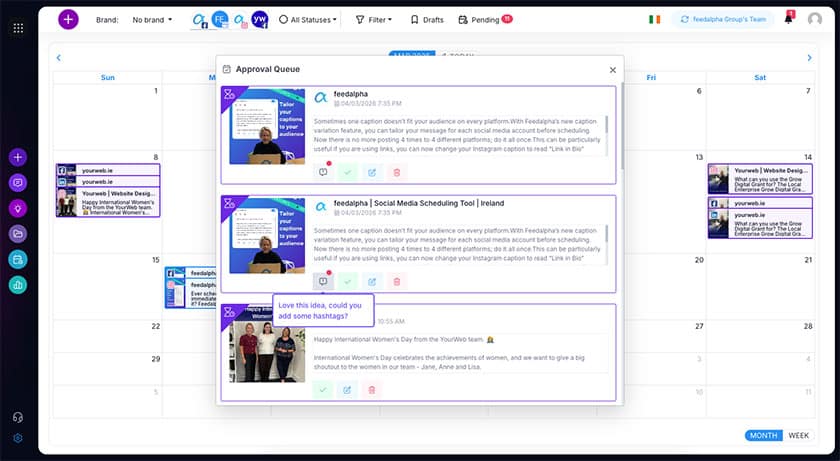Open the notifications bell
This screenshot has width=840, height=461.
[788, 19]
